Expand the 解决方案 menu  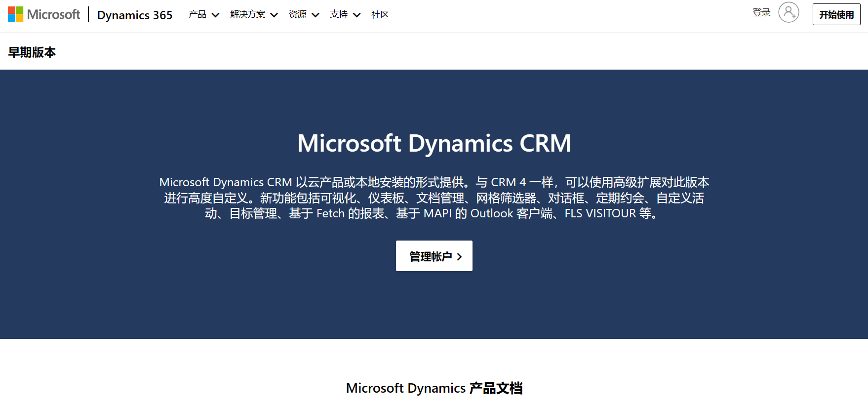[x=254, y=15]
